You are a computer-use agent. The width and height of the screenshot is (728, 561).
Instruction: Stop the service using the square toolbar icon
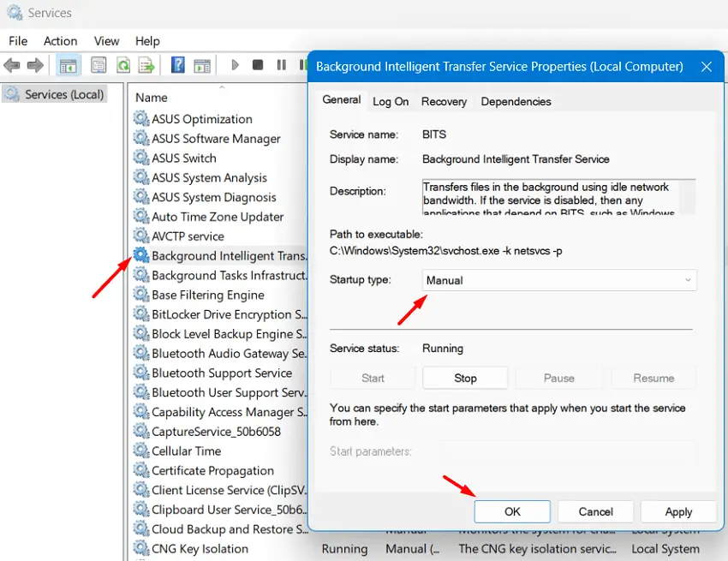(x=257, y=65)
